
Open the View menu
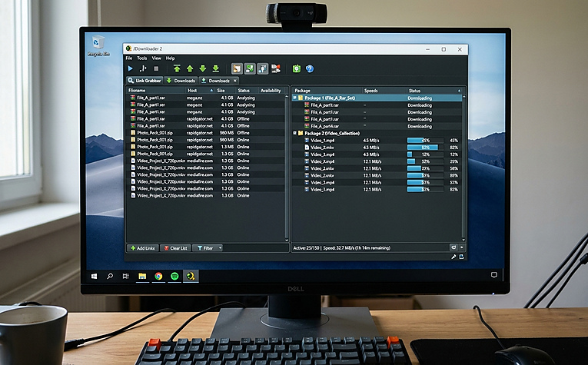156,58
